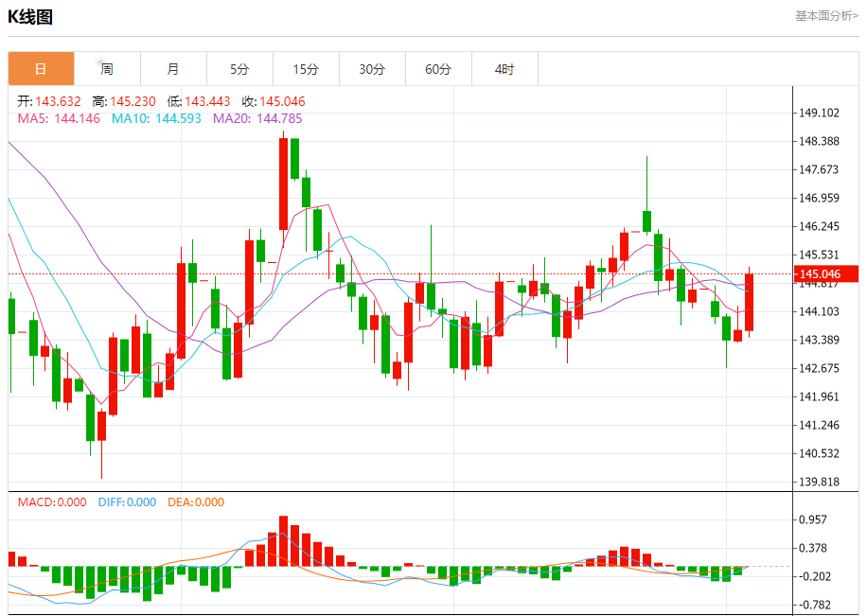The height and width of the screenshot is (616, 867).
Task: Click the -0.782 MACD axis label
Action: (x=813, y=605)
